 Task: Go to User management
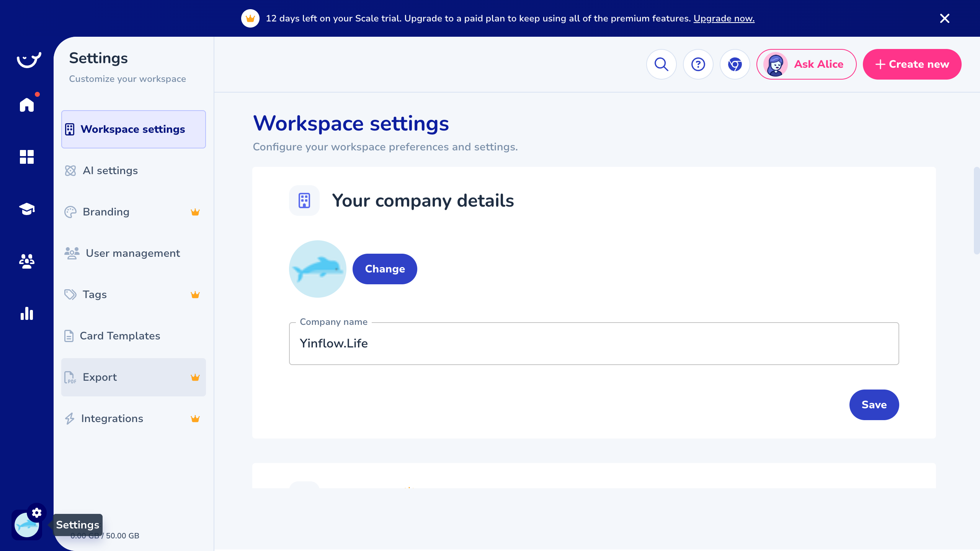(x=132, y=253)
